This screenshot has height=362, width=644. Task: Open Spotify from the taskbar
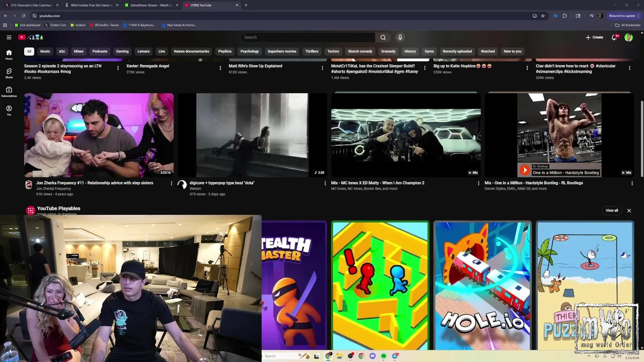tap(383, 356)
